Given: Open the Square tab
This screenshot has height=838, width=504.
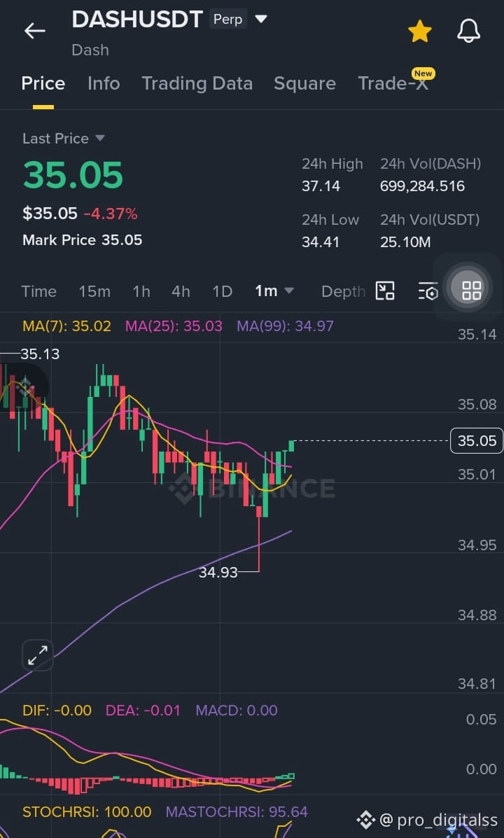Looking at the screenshot, I should tap(304, 83).
